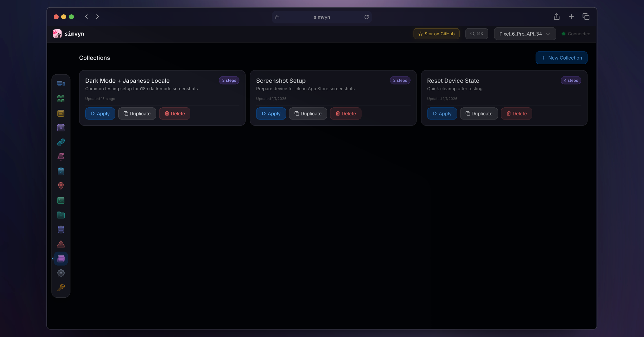This screenshot has width=644, height=337.
Task: Click the media image sidebar icon
Action: point(61,200)
